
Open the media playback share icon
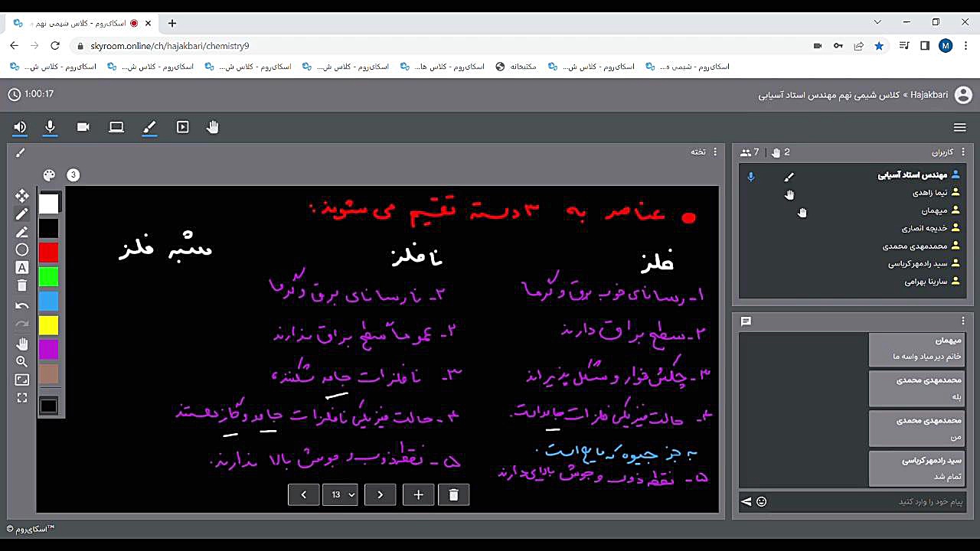pos(182,127)
